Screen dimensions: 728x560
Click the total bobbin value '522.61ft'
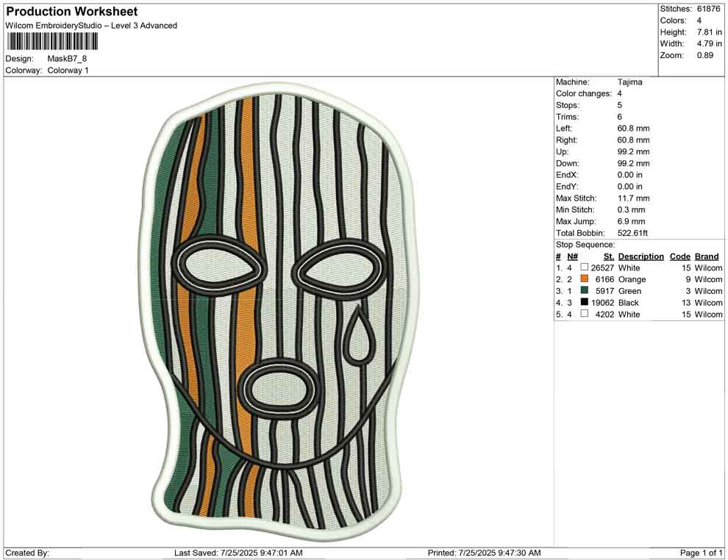632,233
